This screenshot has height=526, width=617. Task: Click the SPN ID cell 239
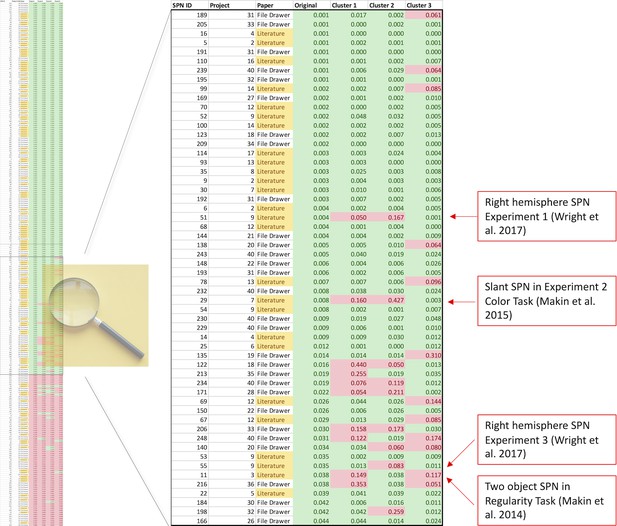click(x=190, y=70)
